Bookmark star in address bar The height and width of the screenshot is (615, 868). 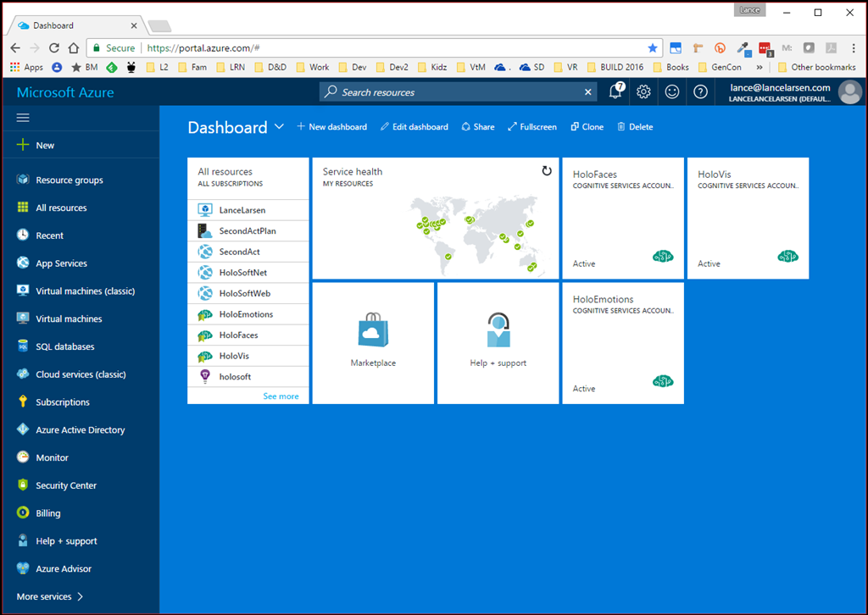(x=653, y=48)
